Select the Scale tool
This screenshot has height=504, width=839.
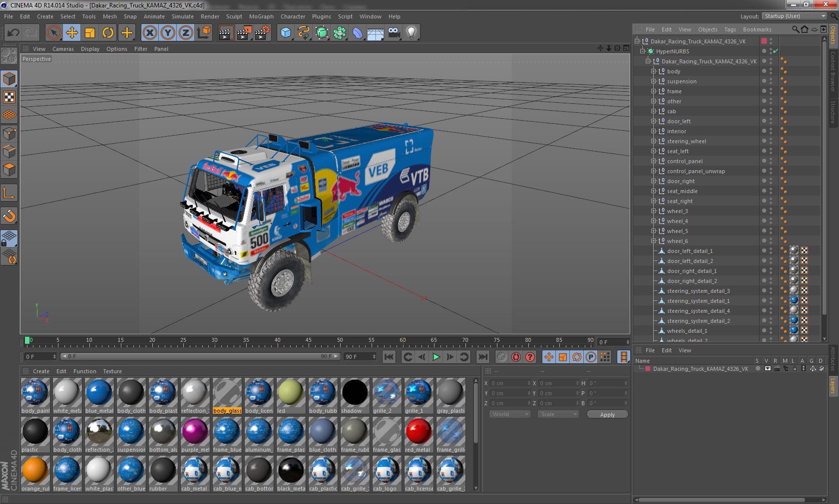90,33
